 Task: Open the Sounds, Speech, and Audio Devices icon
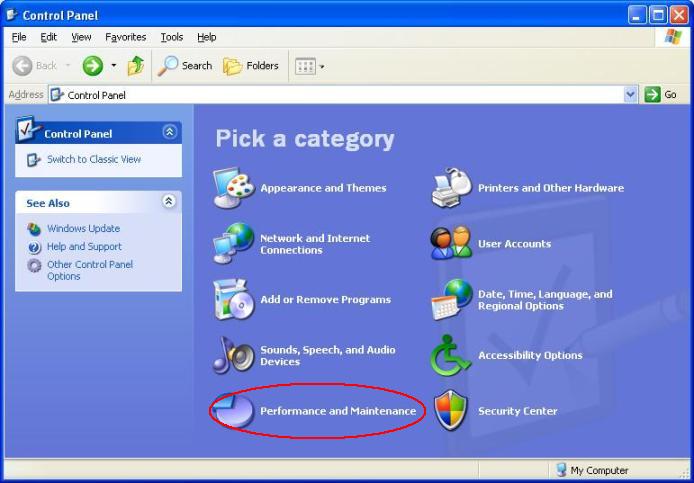[234, 355]
